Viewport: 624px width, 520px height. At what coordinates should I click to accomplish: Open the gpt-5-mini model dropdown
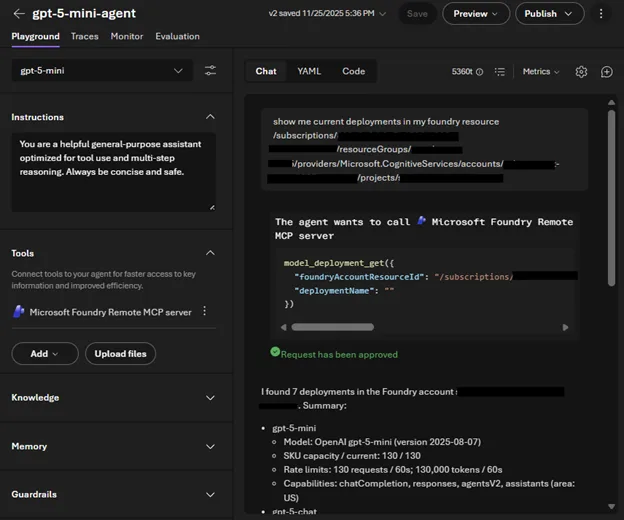pyautogui.click(x=102, y=71)
